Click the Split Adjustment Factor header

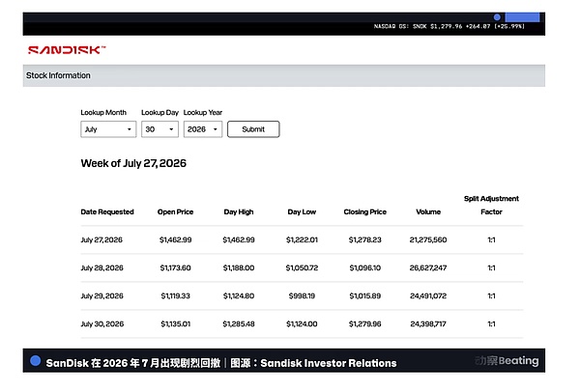tap(491, 205)
